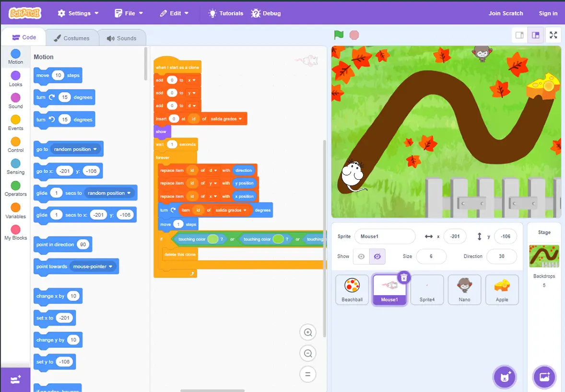Image resolution: width=565 pixels, height=392 pixels.
Task: Click the red stop button
Action: click(354, 35)
